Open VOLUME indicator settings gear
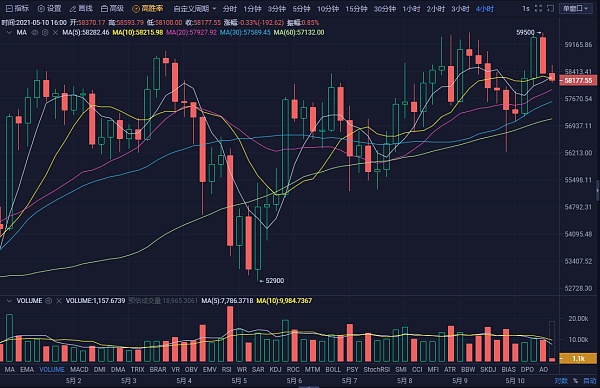 point(49,301)
